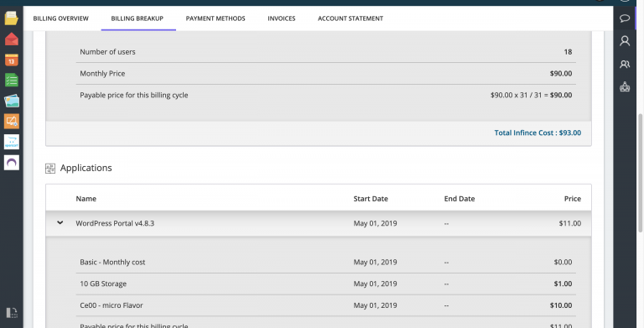Click the $1.00 storage price
Screen dimensions: 644x328
[563, 284]
